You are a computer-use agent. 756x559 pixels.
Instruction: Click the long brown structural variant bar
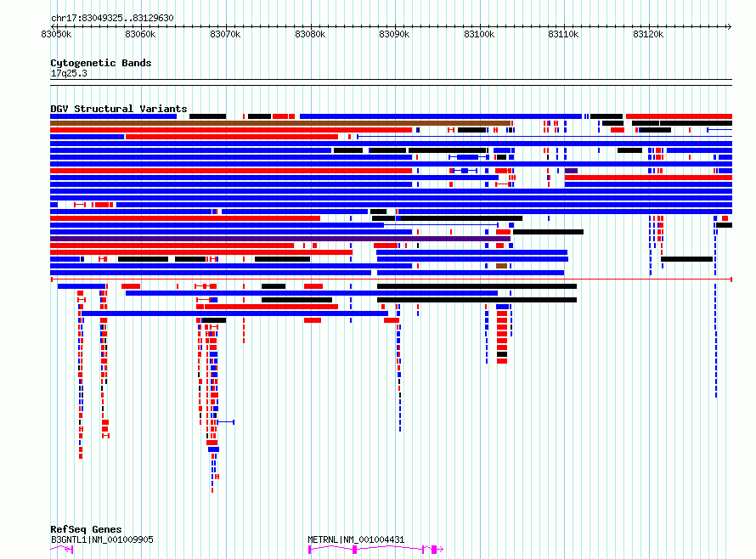280,123
